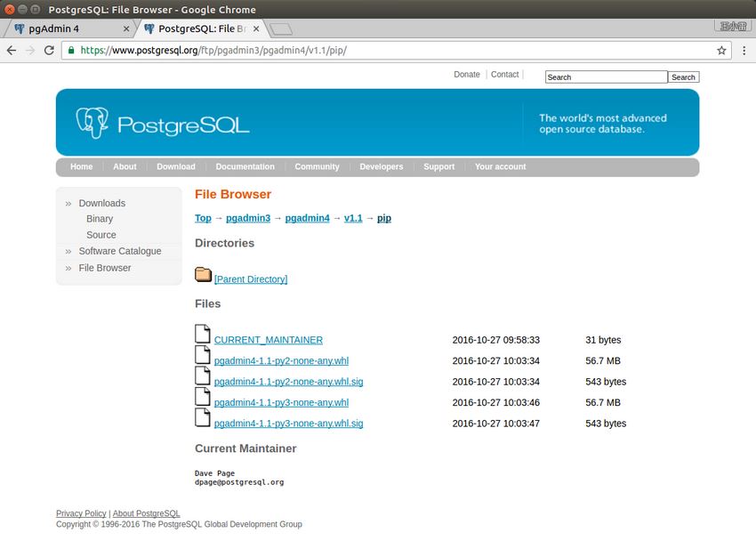
Task: Open Source in the sidebar
Action: click(x=101, y=235)
